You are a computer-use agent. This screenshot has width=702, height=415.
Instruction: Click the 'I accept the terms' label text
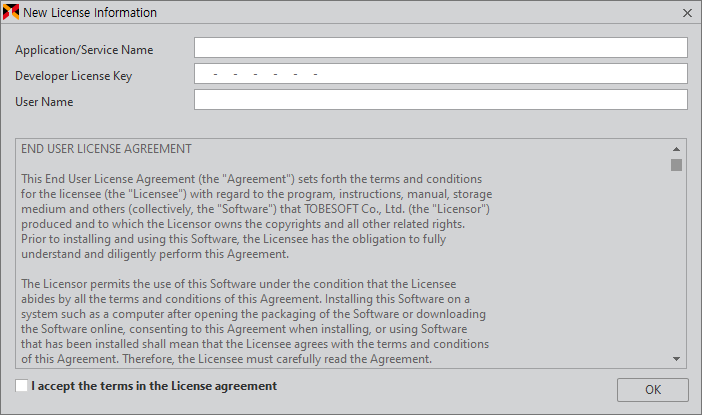click(154, 386)
